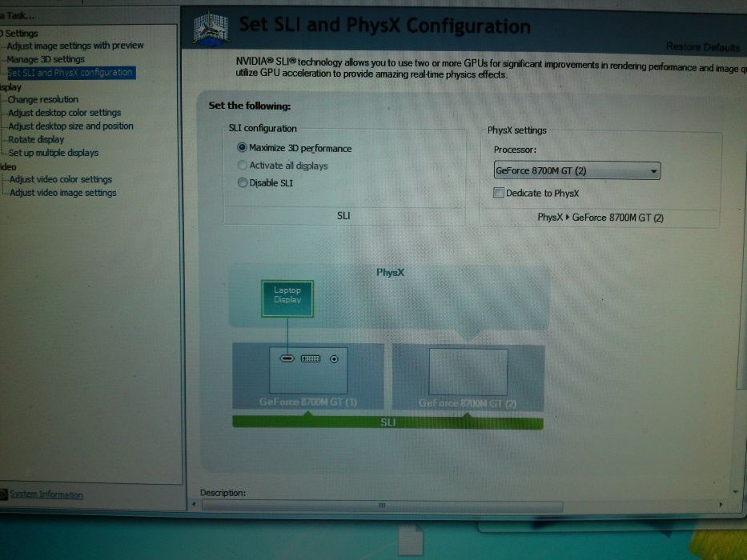
Task: Click the round S-video connector icon
Action: pos(334,359)
